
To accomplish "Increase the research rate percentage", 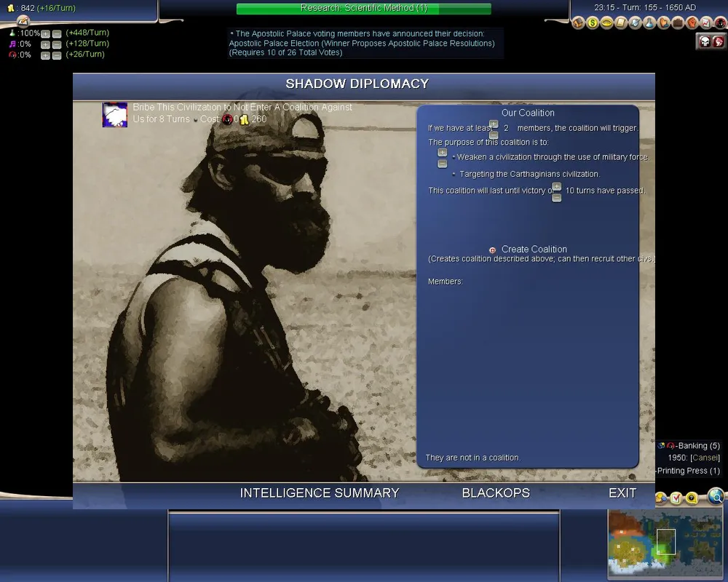I will point(45,34).
